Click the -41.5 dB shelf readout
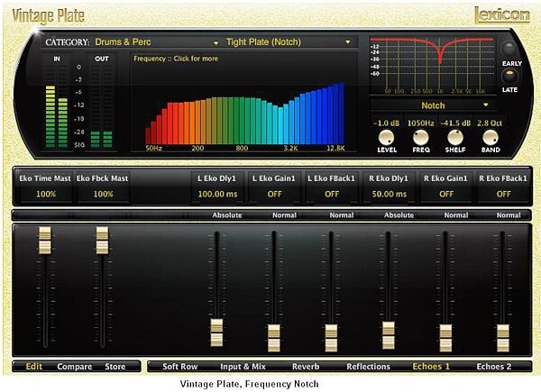Image resolution: width=541 pixels, height=392 pixels. point(455,123)
